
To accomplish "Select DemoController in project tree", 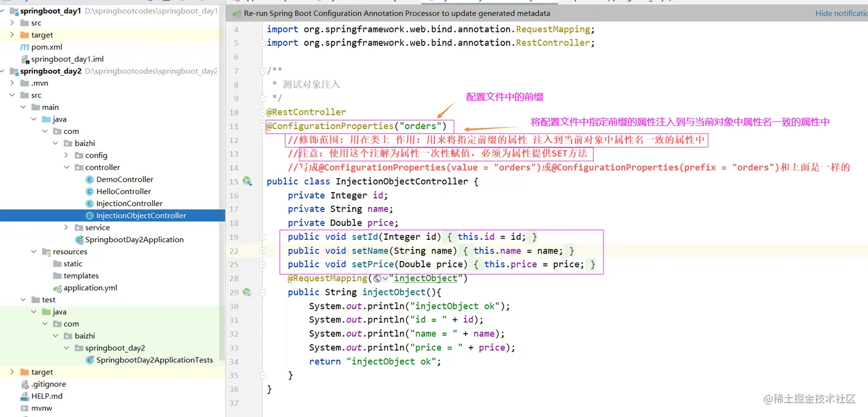I will [125, 180].
